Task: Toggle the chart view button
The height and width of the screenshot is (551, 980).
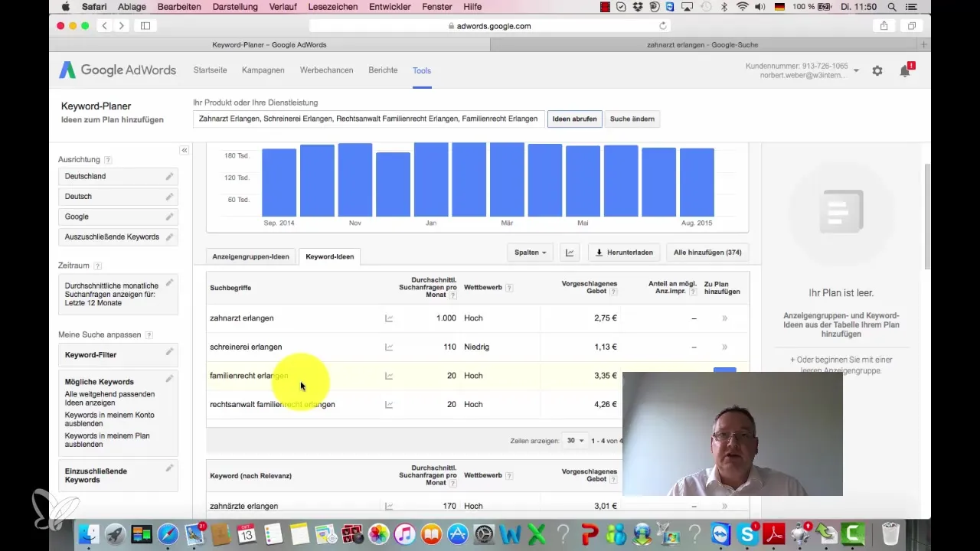Action: [570, 253]
